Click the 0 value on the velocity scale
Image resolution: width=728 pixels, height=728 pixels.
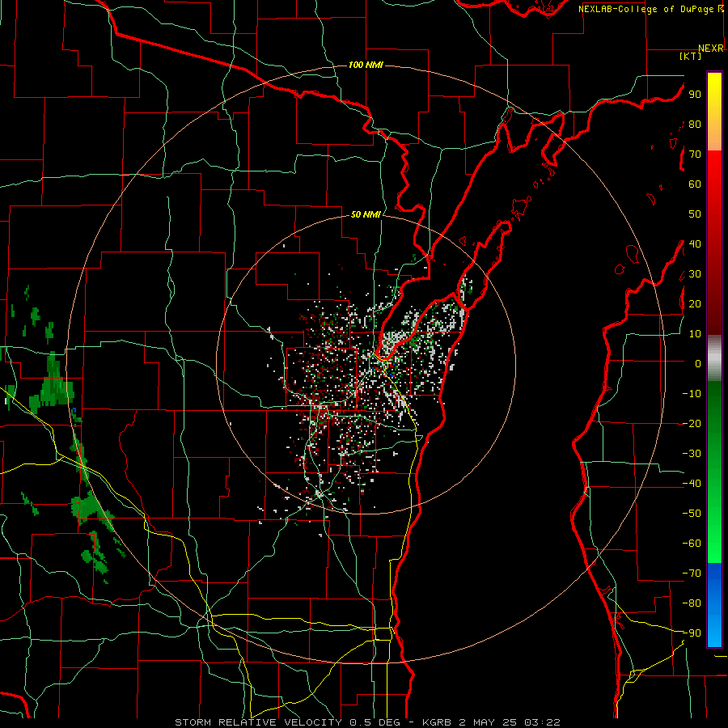coord(697,364)
